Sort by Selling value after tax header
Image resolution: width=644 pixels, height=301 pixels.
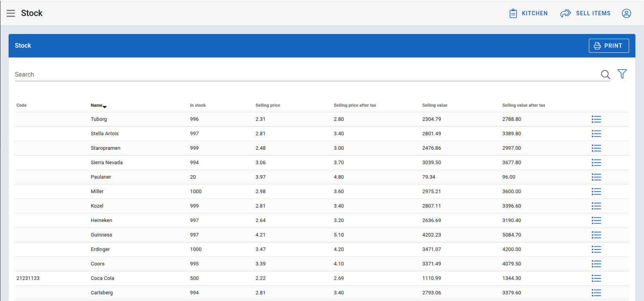[524, 105]
